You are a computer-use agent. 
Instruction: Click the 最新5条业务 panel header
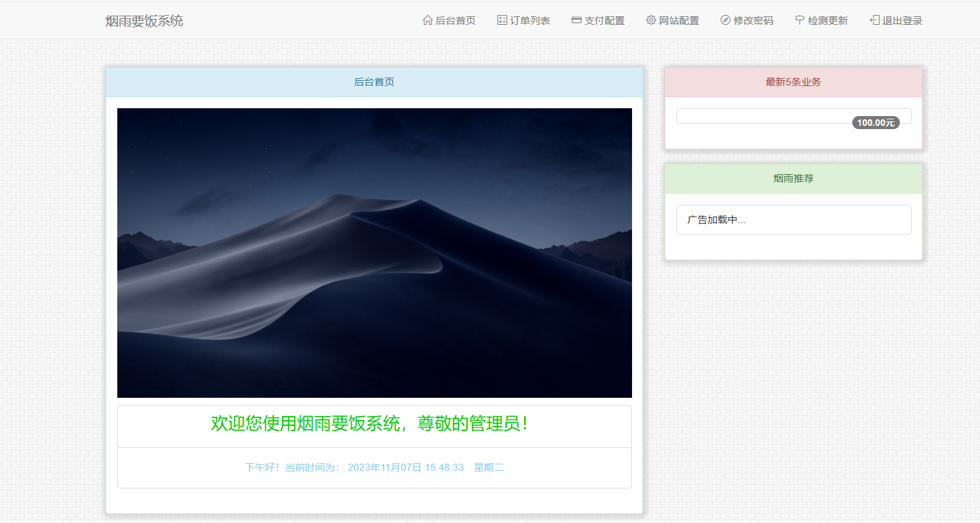[x=794, y=82]
